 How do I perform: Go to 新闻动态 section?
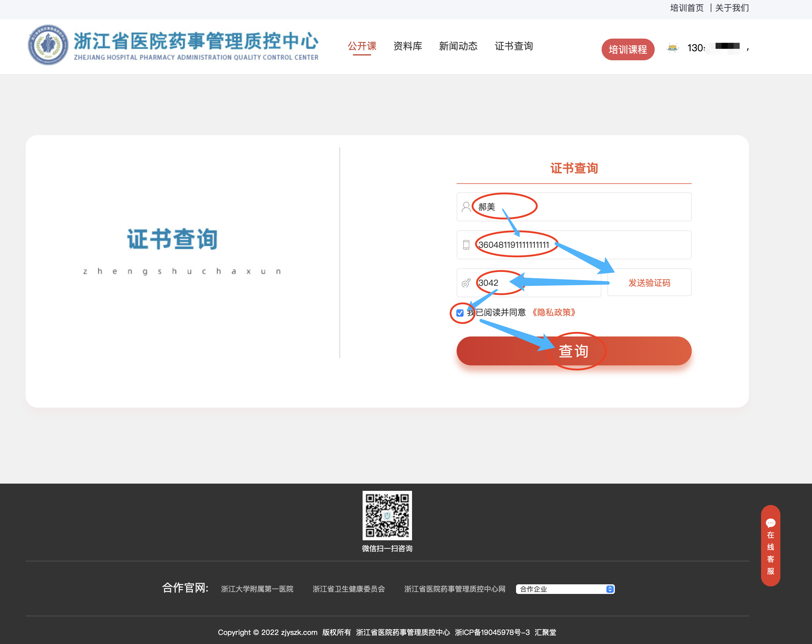pyautogui.click(x=458, y=46)
